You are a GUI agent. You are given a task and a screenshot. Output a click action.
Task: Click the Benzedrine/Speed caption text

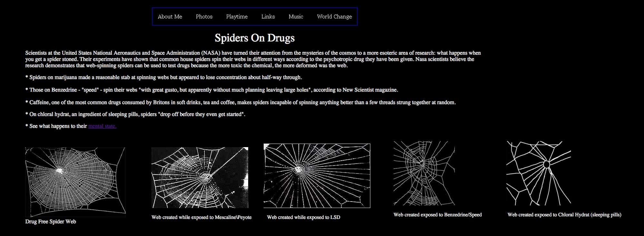coord(437,215)
